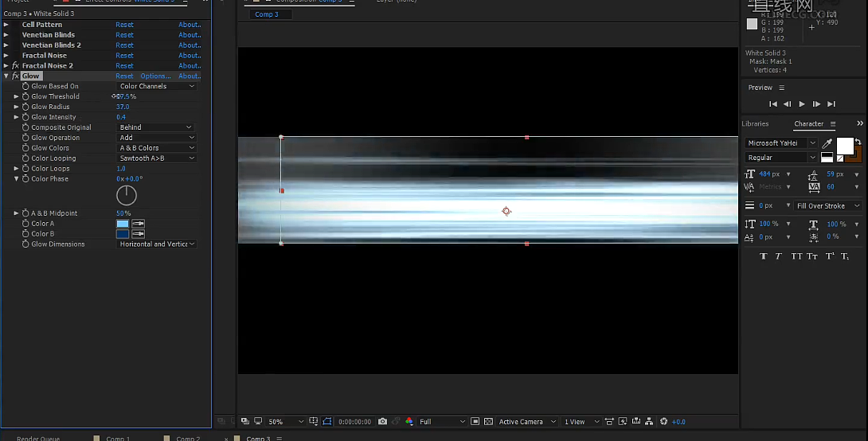Click the Glow Threshold stopwatch icon
The image size is (868, 441).
click(25, 96)
